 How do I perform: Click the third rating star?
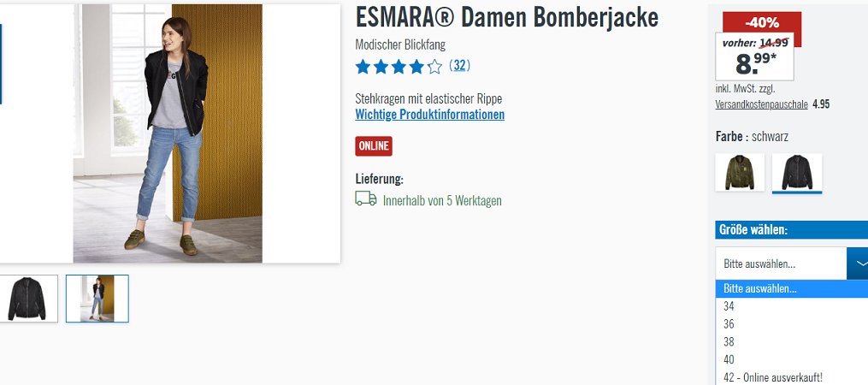point(399,67)
